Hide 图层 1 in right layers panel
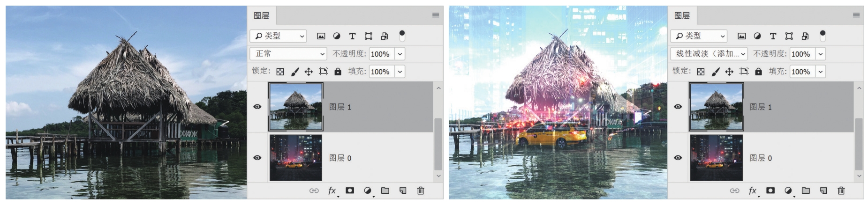This screenshot has width=868, height=205. click(x=678, y=107)
